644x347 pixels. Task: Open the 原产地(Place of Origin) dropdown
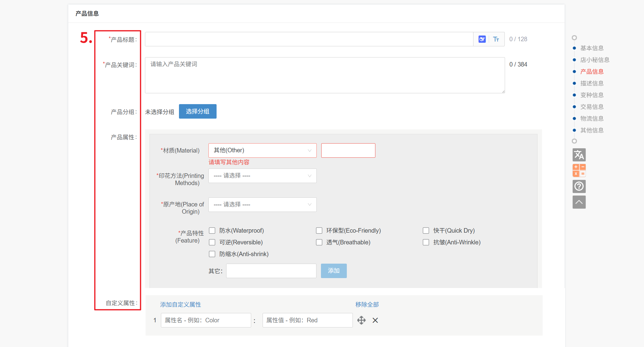click(x=262, y=205)
